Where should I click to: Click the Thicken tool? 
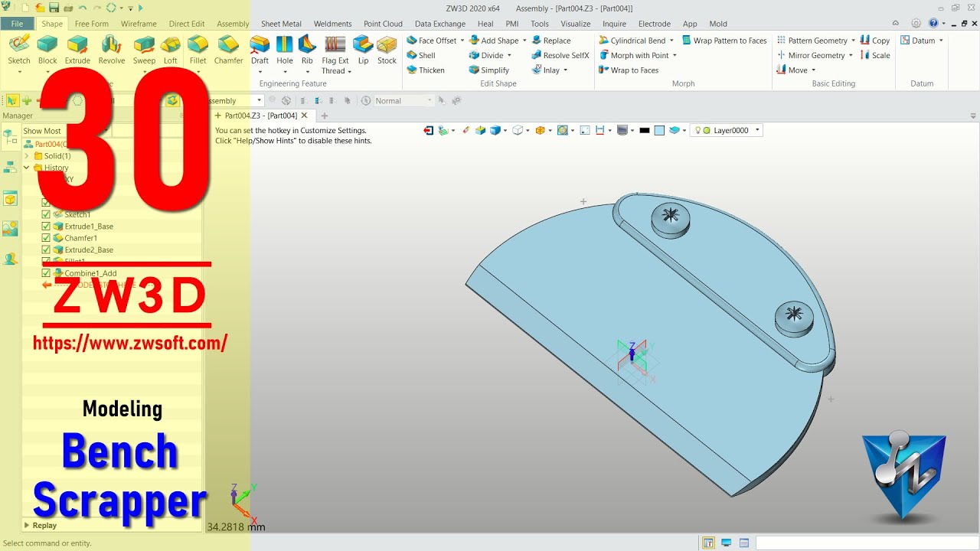[x=426, y=70]
